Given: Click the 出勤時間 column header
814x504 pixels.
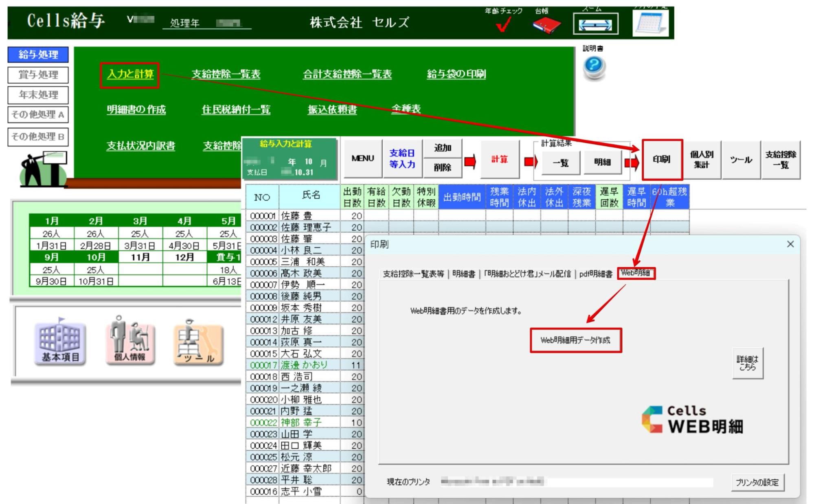Looking at the screenshot, I should tap(462, 197).
